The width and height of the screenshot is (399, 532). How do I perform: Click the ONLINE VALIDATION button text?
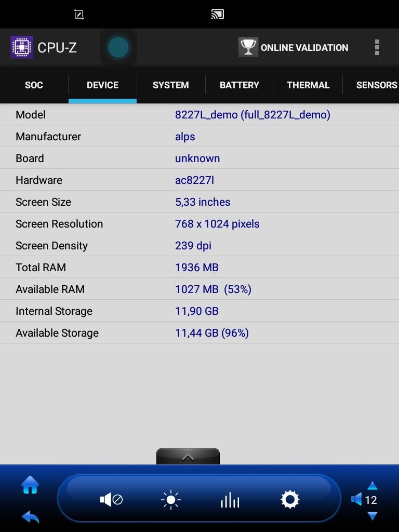click(304, 47)
